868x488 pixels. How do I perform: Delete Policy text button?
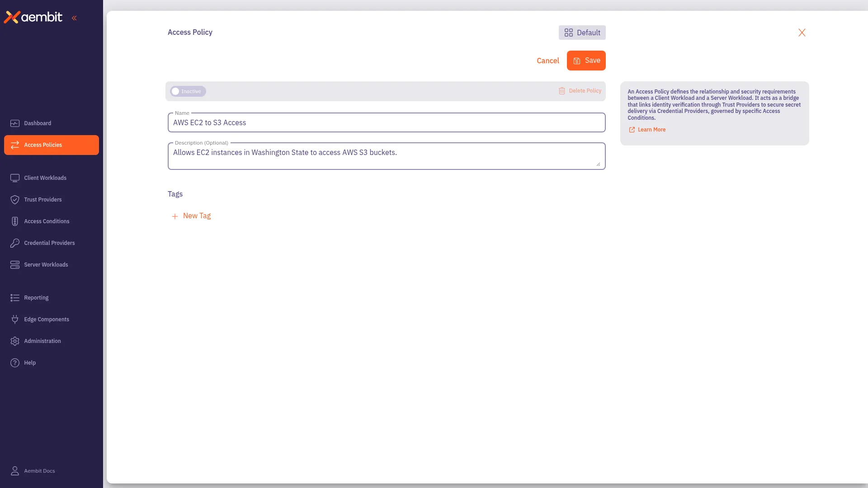585,91
